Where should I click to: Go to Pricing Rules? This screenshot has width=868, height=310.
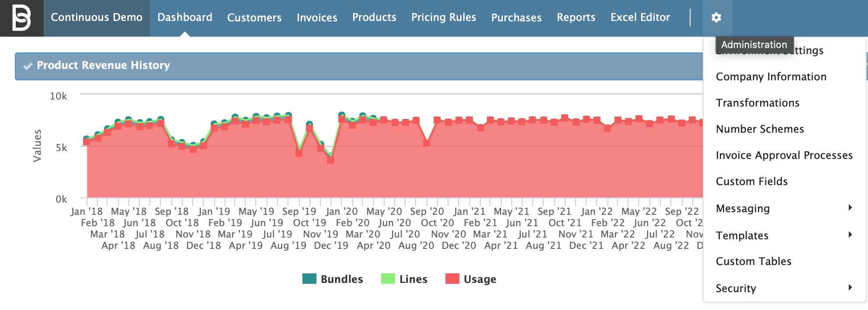(443, 17)
